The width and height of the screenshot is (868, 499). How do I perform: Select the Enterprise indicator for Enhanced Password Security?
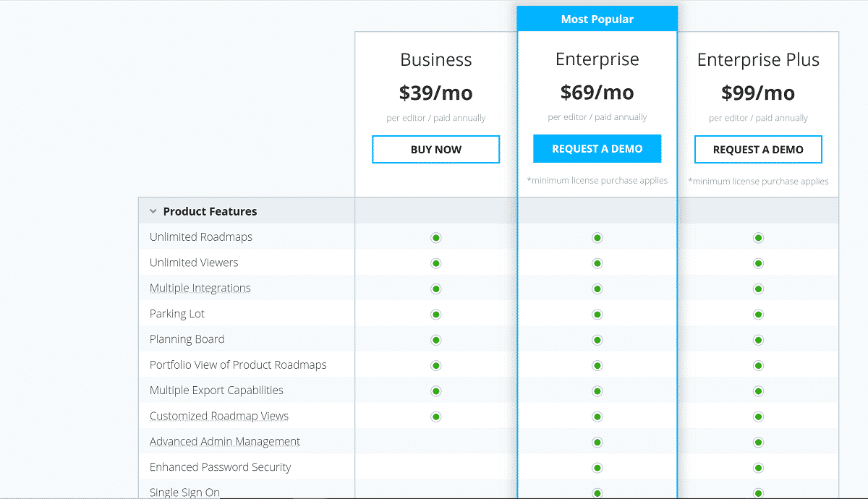tap(597, 467)
